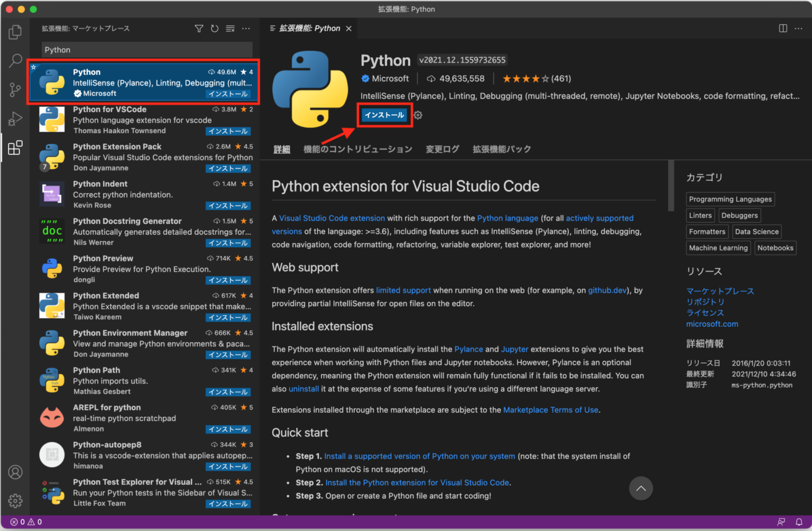Open the Run and Debug view
The image size is (812, 531).
coord(15,118)
